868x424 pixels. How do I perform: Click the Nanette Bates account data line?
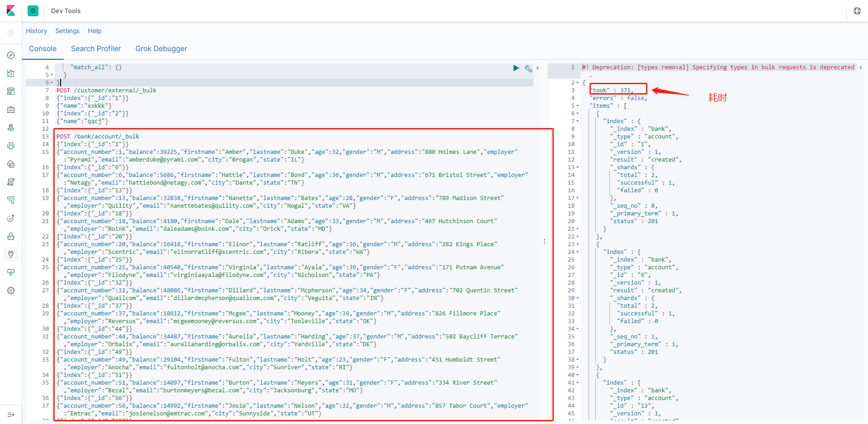click(280, 202)
